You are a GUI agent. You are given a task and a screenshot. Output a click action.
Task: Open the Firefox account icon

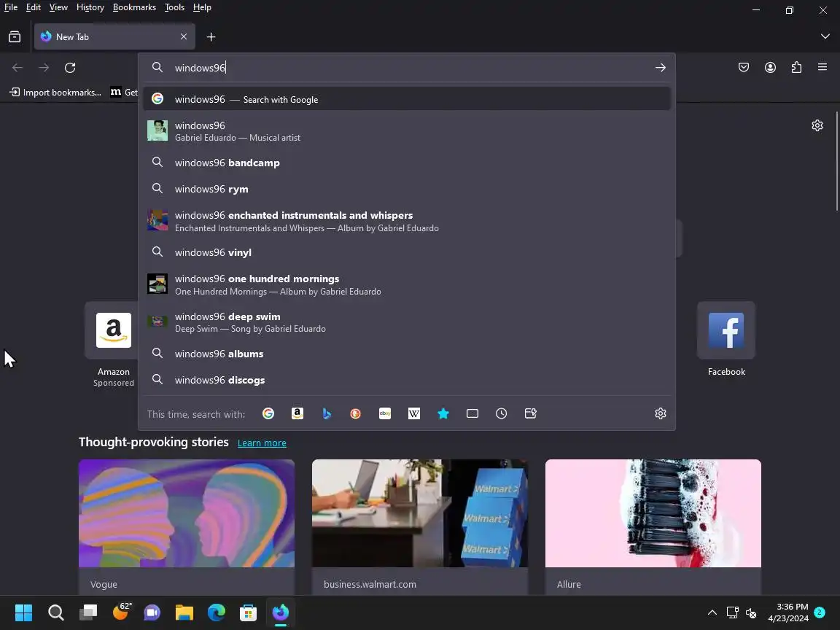point(770,68)
